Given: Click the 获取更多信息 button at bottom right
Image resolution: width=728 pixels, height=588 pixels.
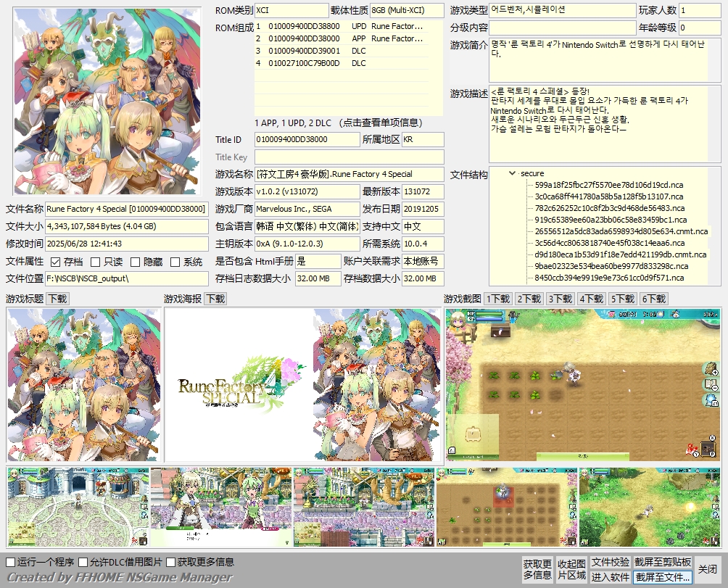Looking at the screenshot, I should click(537, 569).
